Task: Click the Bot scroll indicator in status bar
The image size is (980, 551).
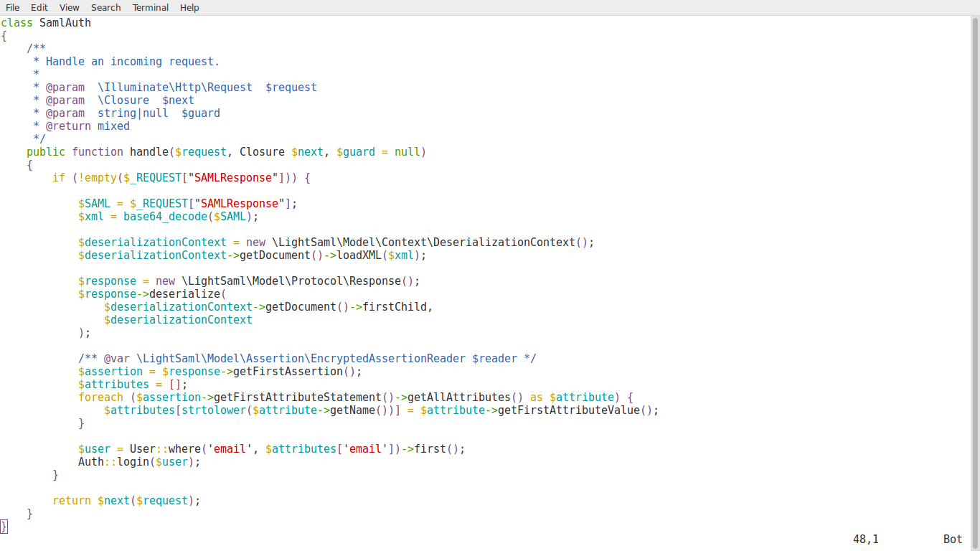Action: (x=952, y=539)
